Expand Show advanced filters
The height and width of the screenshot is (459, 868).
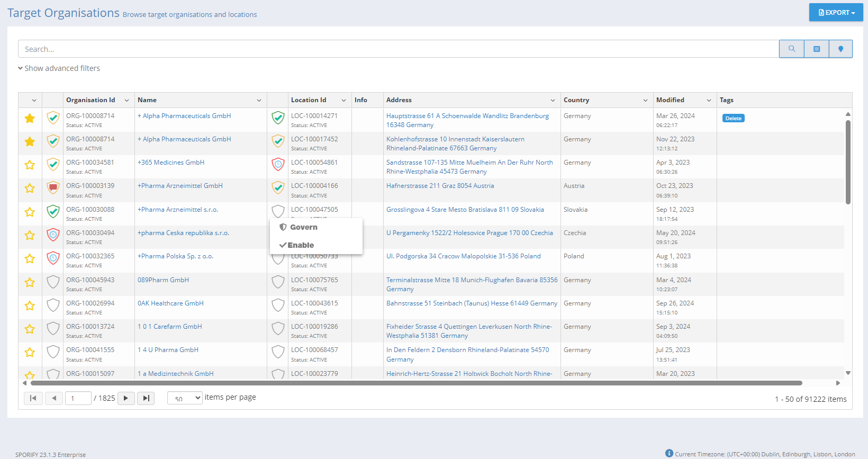[59, 68]
